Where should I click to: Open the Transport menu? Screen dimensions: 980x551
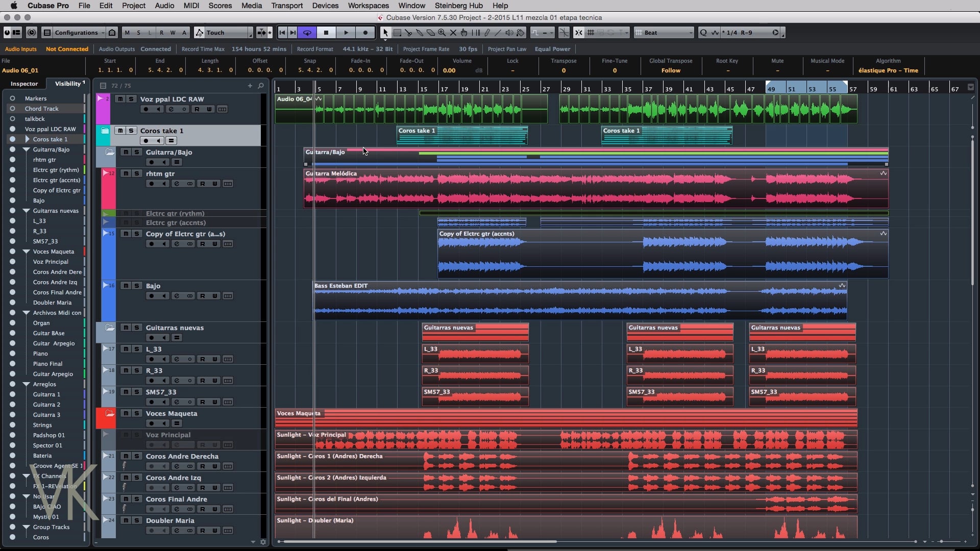point(286,6)
